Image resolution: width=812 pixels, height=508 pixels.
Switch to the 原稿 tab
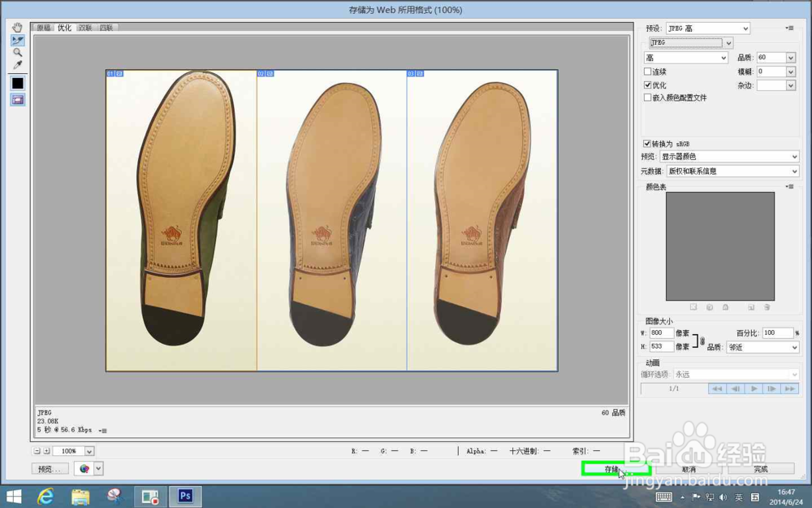[x=44, y=28]
